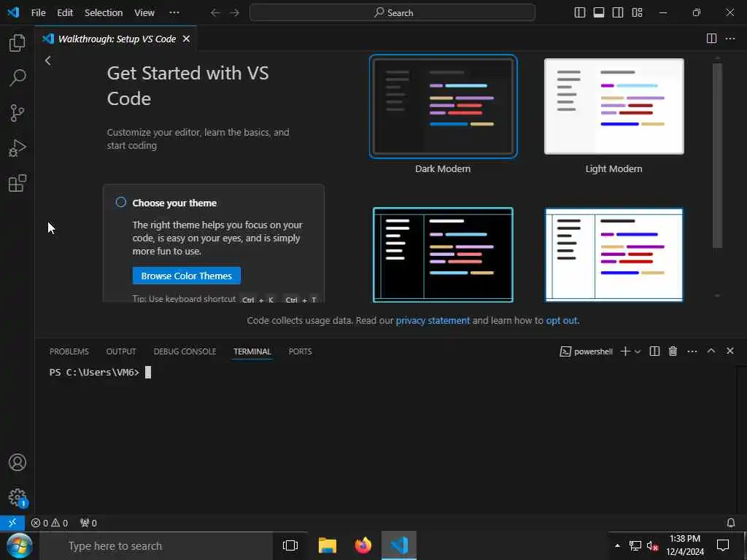Open the Windows Action Center icon
Viewport: 747px width, 560px height.
click(x=723, y=545)
